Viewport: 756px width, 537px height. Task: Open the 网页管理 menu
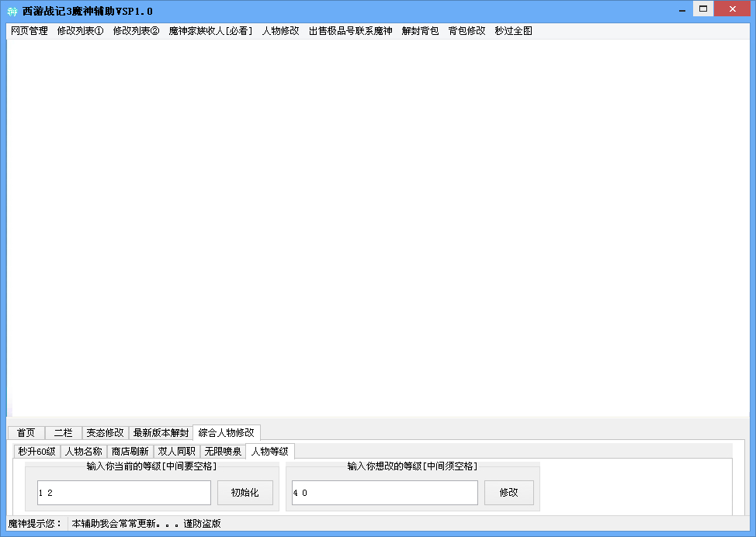(x=29, y=31)
